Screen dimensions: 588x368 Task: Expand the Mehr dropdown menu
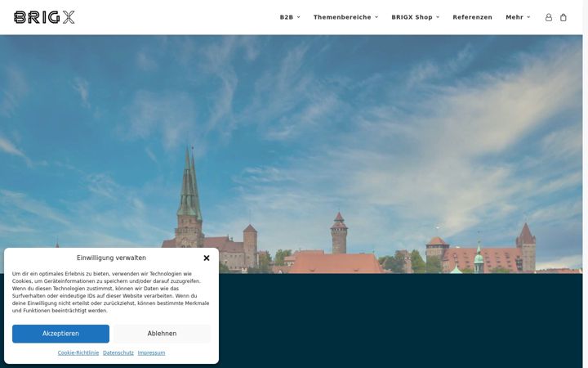coord(518,17)
